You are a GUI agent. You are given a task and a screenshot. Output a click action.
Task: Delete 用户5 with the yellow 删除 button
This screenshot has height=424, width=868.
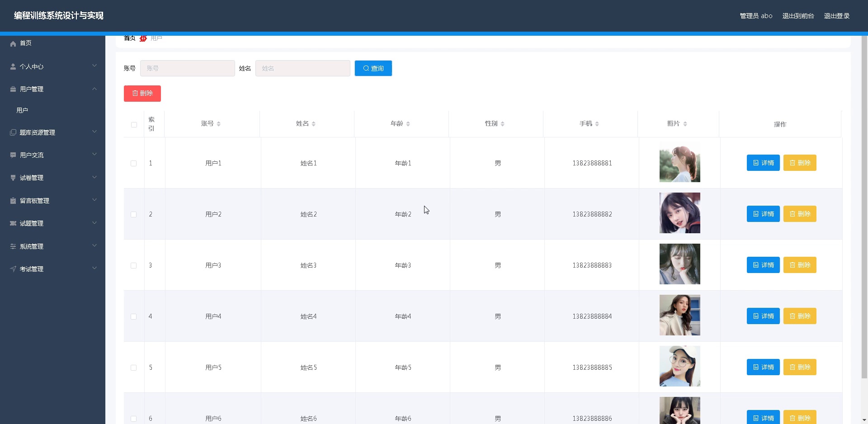coord(800,367)
